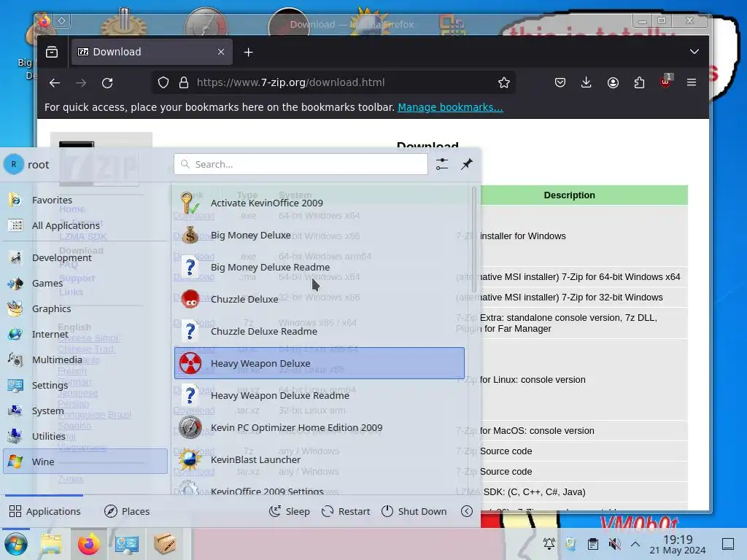Click show desktop button
This screenshot has height=560, width=747.
click(728, 543)
